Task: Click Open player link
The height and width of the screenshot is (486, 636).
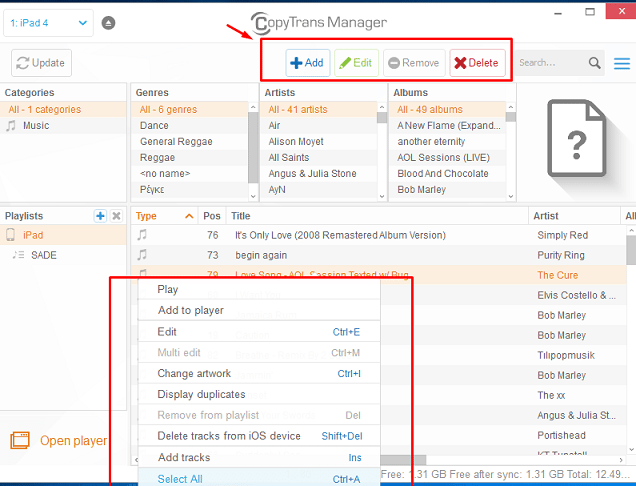Action: (73, 441)
